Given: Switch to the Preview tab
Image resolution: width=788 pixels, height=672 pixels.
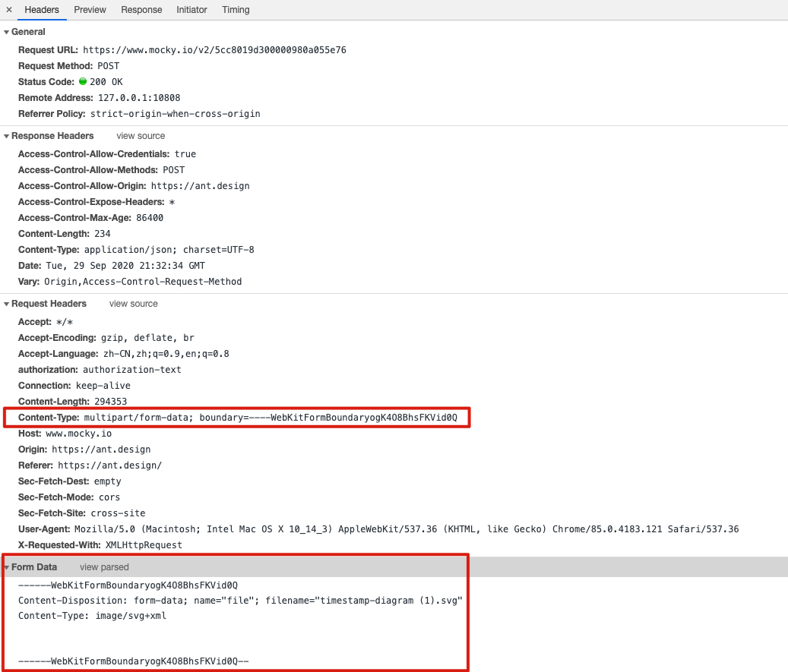Looking at the screenshot, I should click(x=90, y=10).
